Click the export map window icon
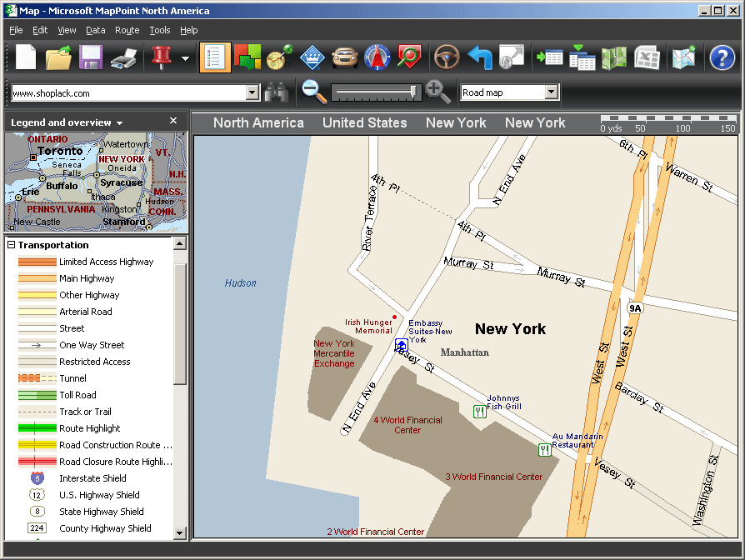 pos(512,57)
